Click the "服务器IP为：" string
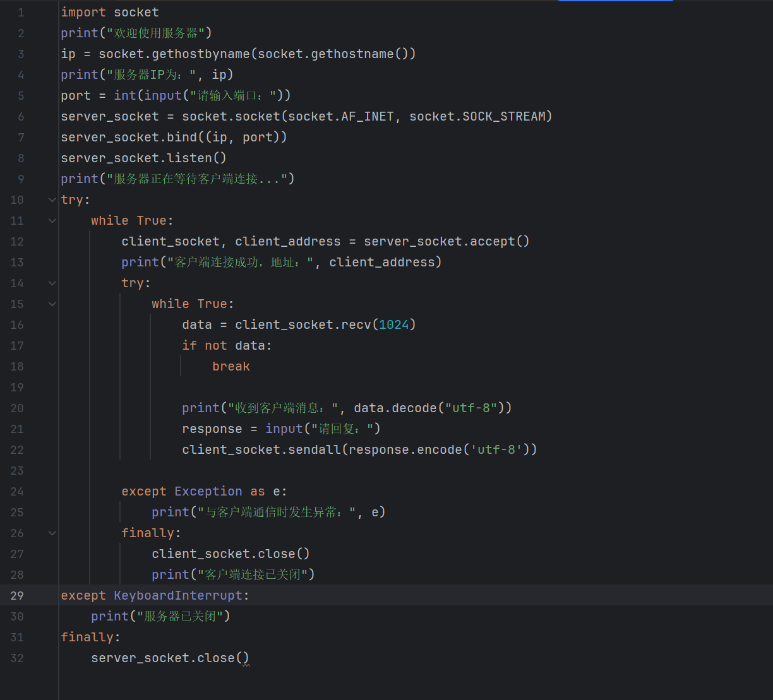The height and width of the screenshot is (700, 773). (x=152, y=74)
